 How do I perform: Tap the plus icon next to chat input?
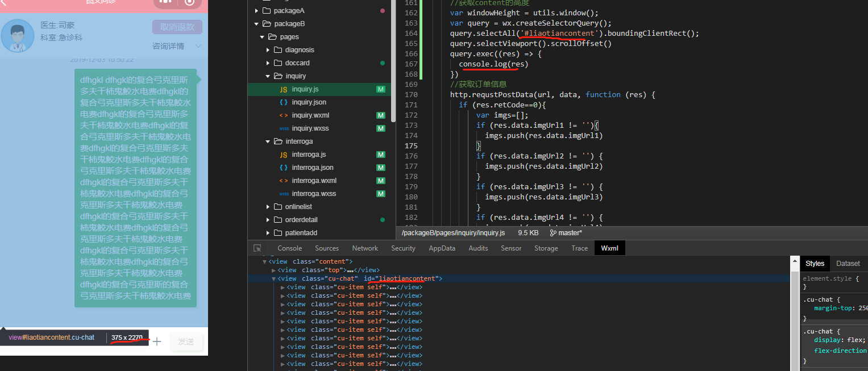click(x=157, y=341)
